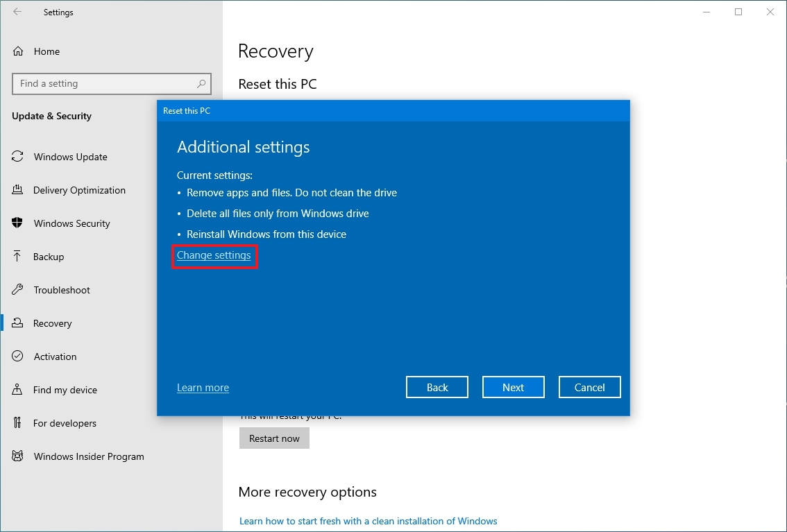This screenshot has height=532, width=787.
Task: Click 'Reinstall Windows from this device' text
Action: (266, 234)
